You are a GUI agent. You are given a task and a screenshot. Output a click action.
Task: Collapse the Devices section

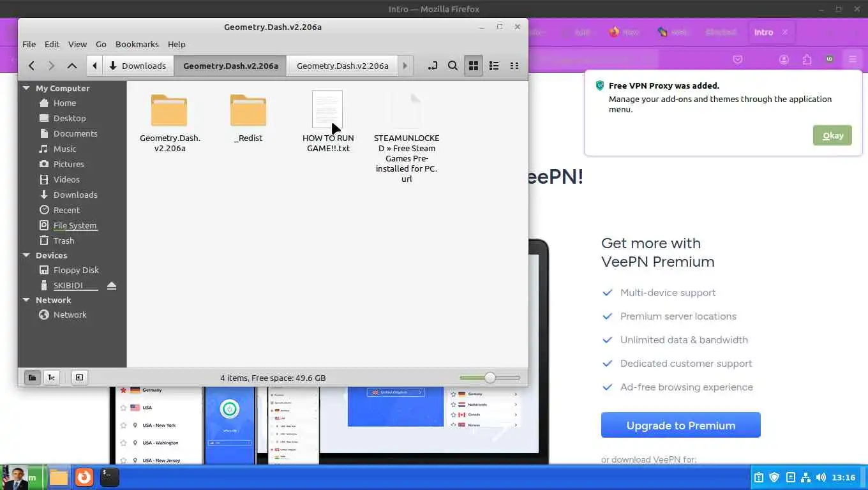click(26, 255)
